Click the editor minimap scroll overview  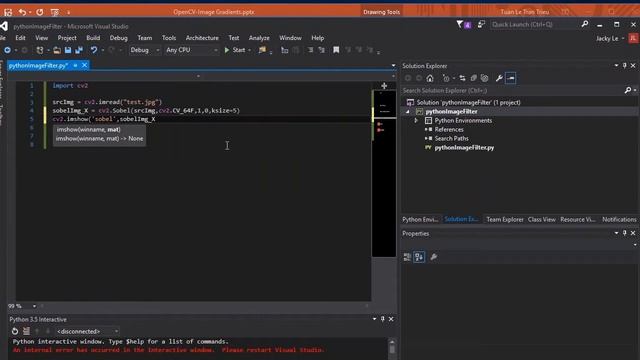384,173
